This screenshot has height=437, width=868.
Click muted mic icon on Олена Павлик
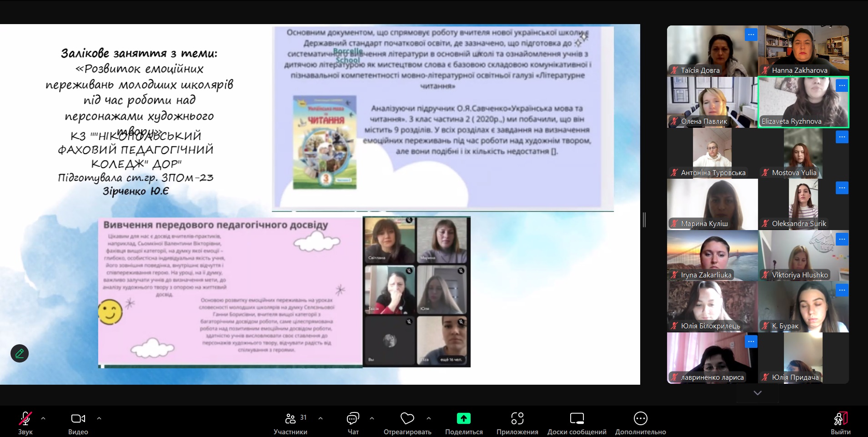(x=674, y=121)
